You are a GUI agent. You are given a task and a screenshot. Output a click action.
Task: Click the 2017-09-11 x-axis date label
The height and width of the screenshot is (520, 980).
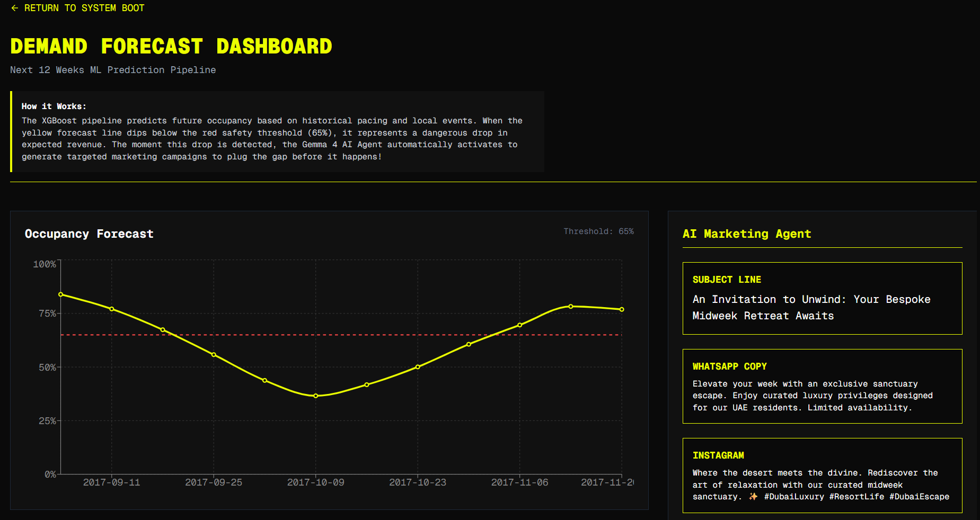coord(112,482)
